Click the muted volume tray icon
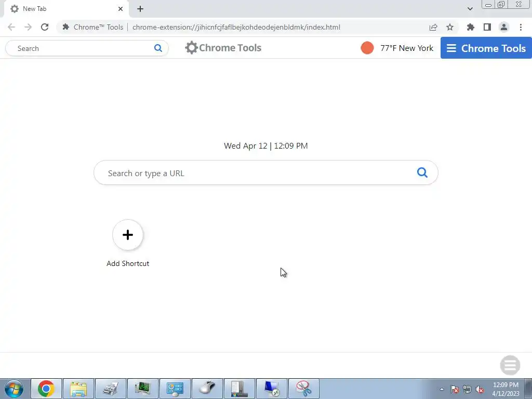This screenshot has width=532, height=399. (x=480, y=389)
